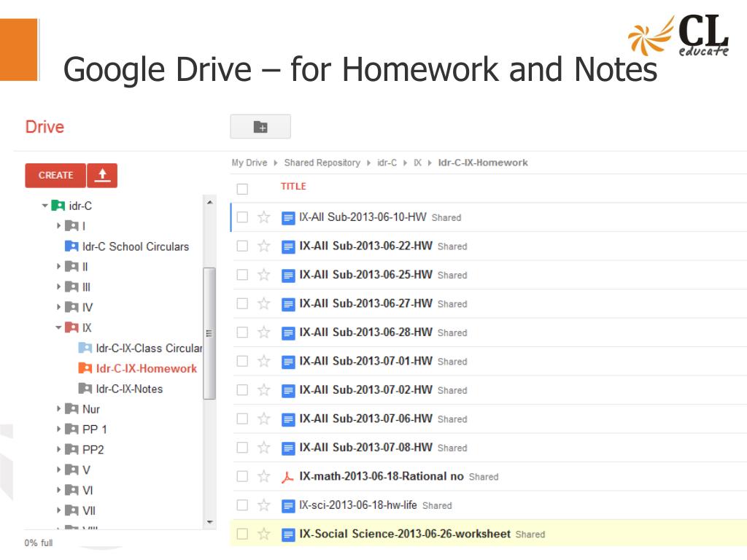
Task: Check the box for IX-All Sub-2013-06-10-HW
Action: tap(242, 217)
